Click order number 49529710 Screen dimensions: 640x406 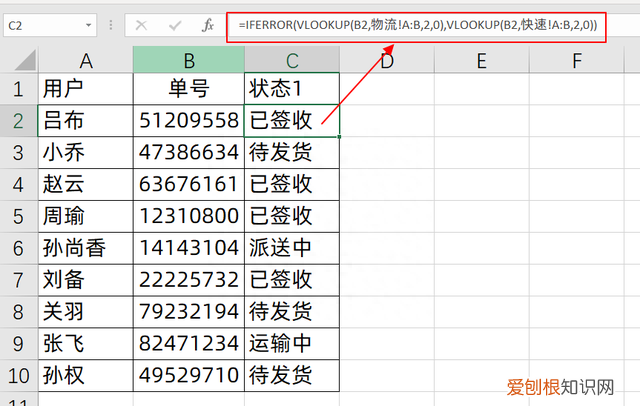[x=189, y=375]
